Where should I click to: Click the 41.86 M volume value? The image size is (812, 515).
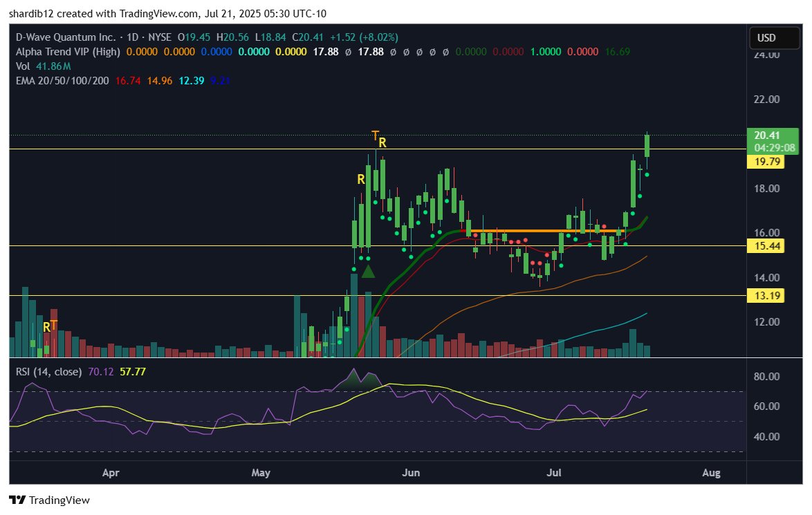click(53, 66)
